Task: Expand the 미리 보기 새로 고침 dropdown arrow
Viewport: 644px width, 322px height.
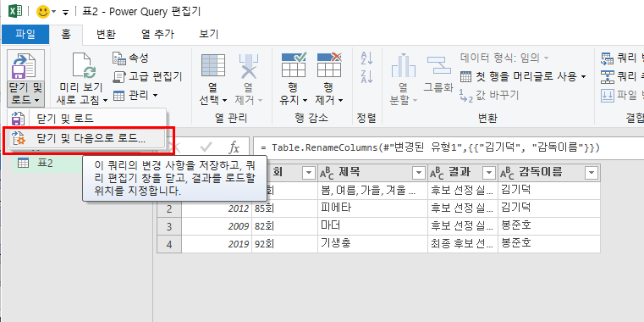Action: click(x=105, y=100)
